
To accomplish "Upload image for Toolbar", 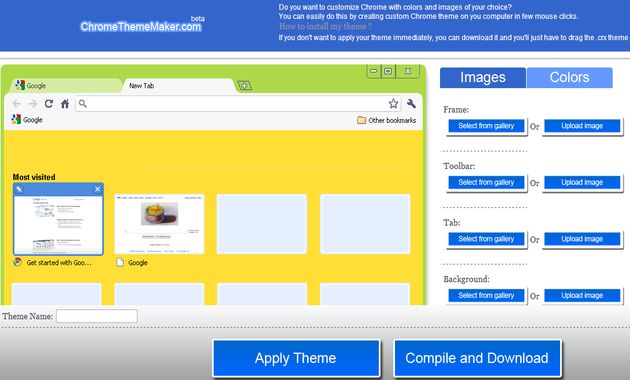I will 582,183.
